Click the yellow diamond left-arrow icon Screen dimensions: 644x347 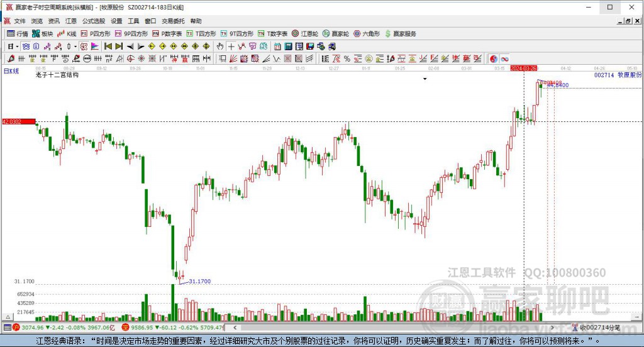152,47
